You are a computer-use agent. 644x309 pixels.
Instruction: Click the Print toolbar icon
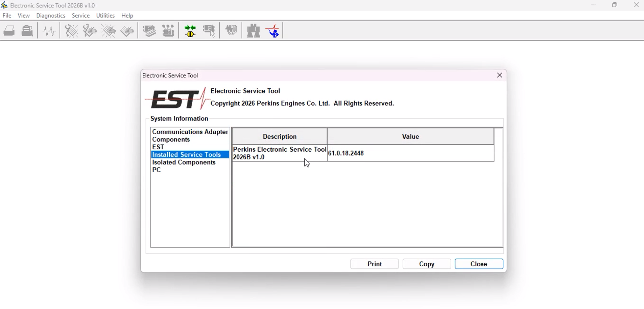click(9, 31)
